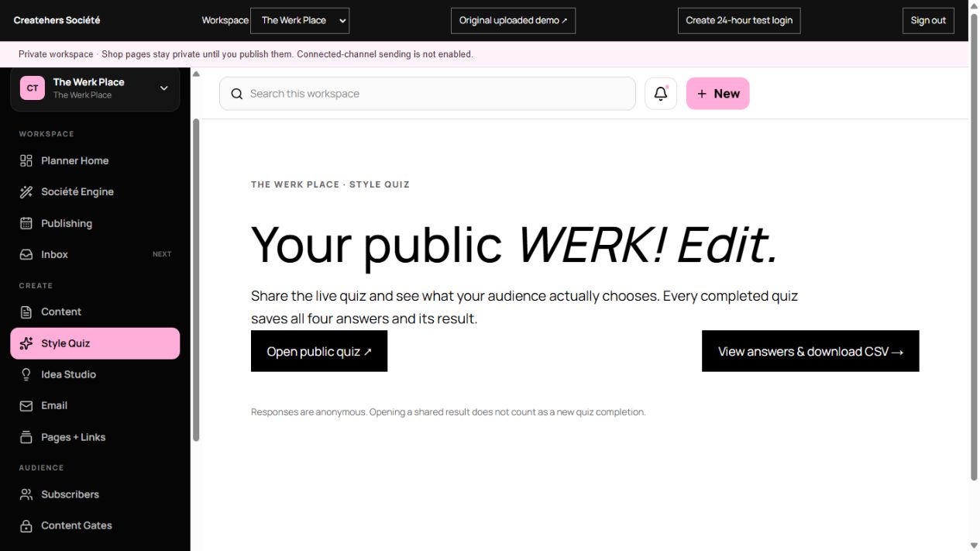The image size is (980, 551).
Task: Select Content in sidebar
Action: point(95,312)
